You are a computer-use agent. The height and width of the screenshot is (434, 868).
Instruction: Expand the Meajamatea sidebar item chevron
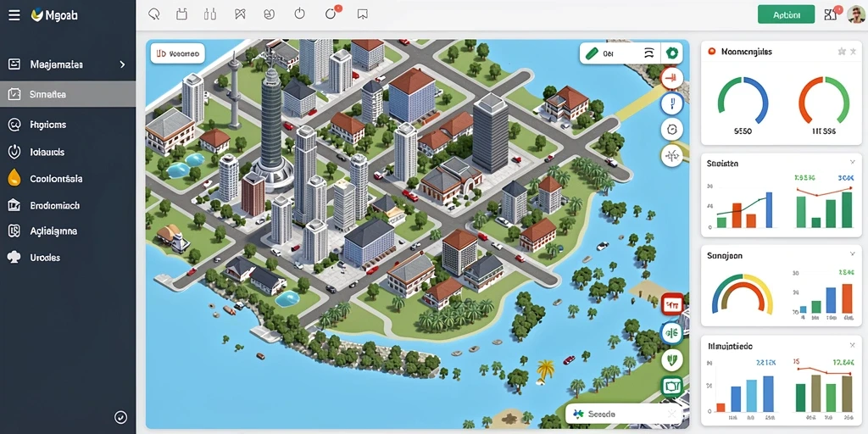(122, 64)
